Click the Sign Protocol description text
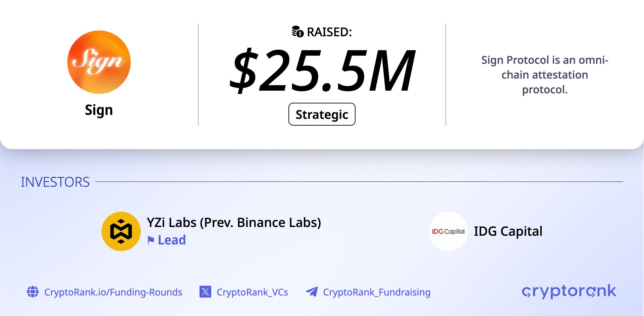The image size is (644, 316). 545,75
